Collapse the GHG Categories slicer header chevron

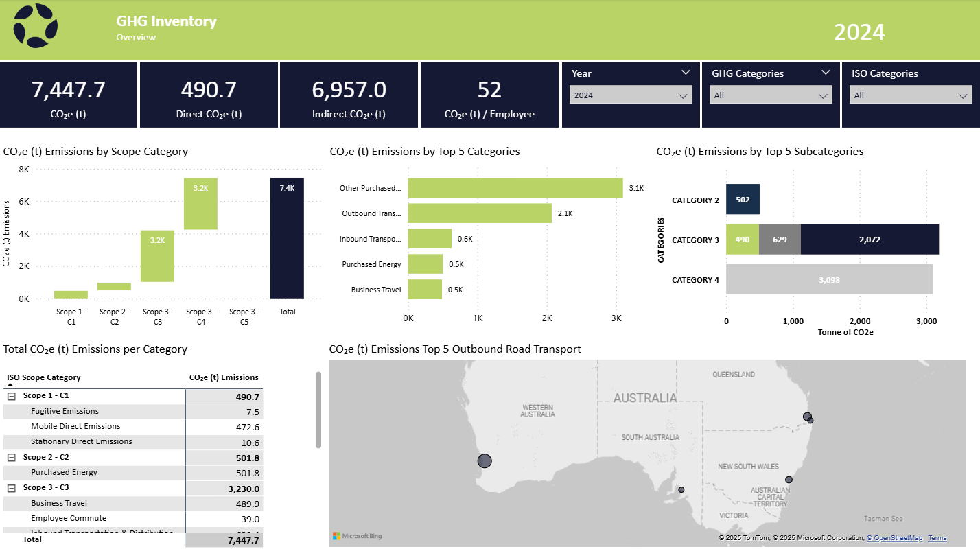click(826, 73)
